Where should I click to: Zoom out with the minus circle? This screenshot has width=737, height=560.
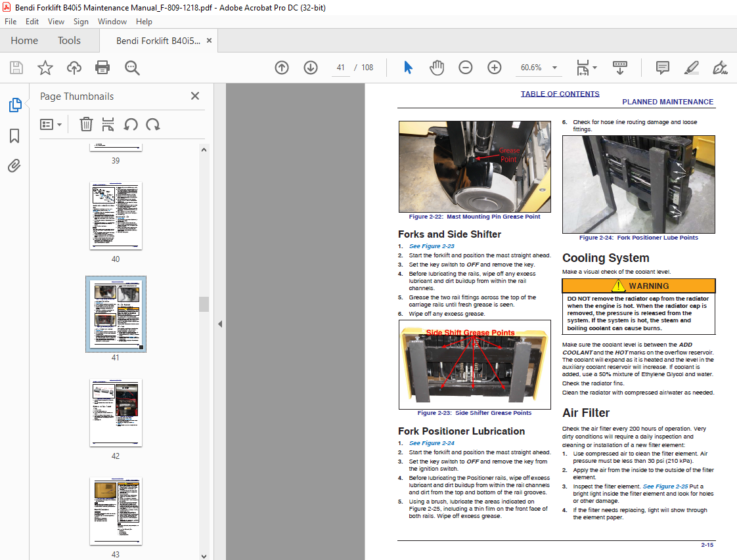point(465,68)
